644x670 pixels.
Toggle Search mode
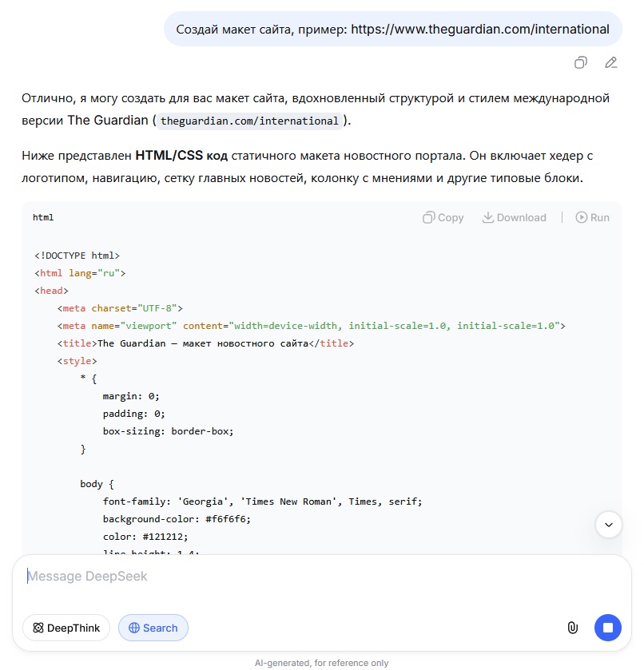click(153, 628)
